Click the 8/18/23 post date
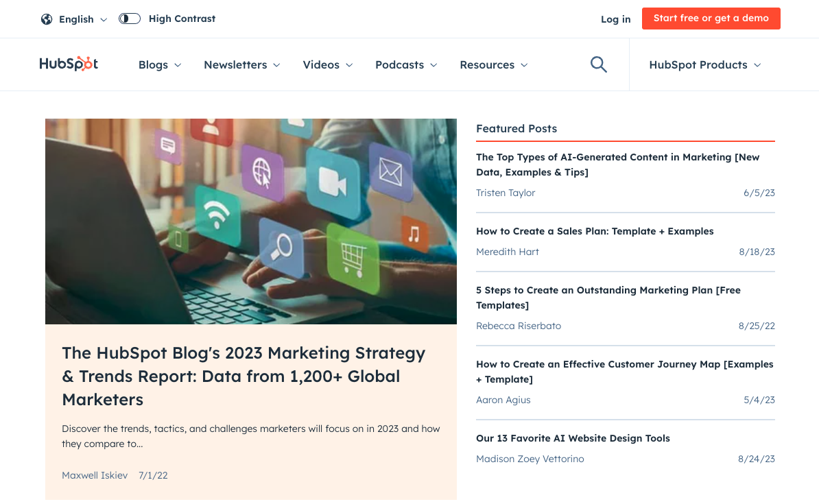The width and height of the screenshot is (819, 504). pos(757,252)
